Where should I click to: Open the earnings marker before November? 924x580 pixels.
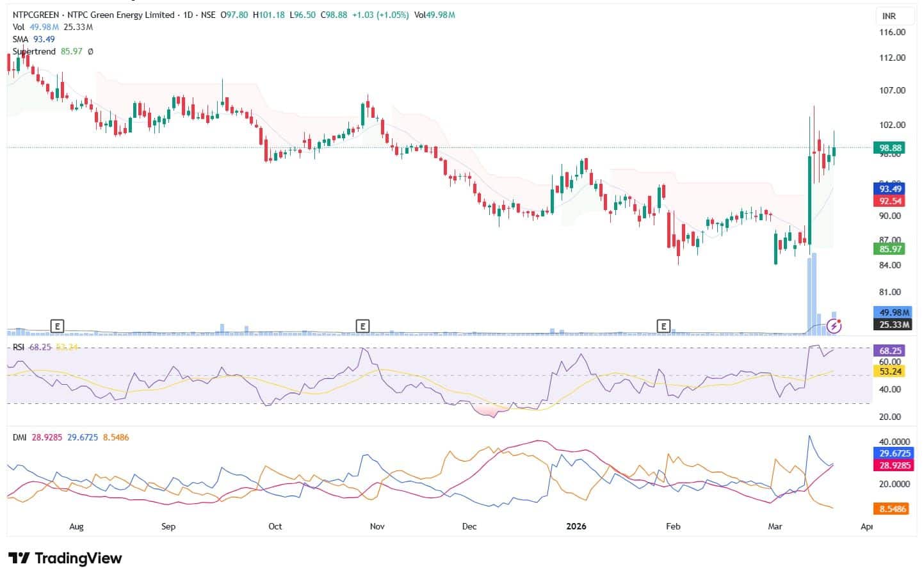click(363, 326)
